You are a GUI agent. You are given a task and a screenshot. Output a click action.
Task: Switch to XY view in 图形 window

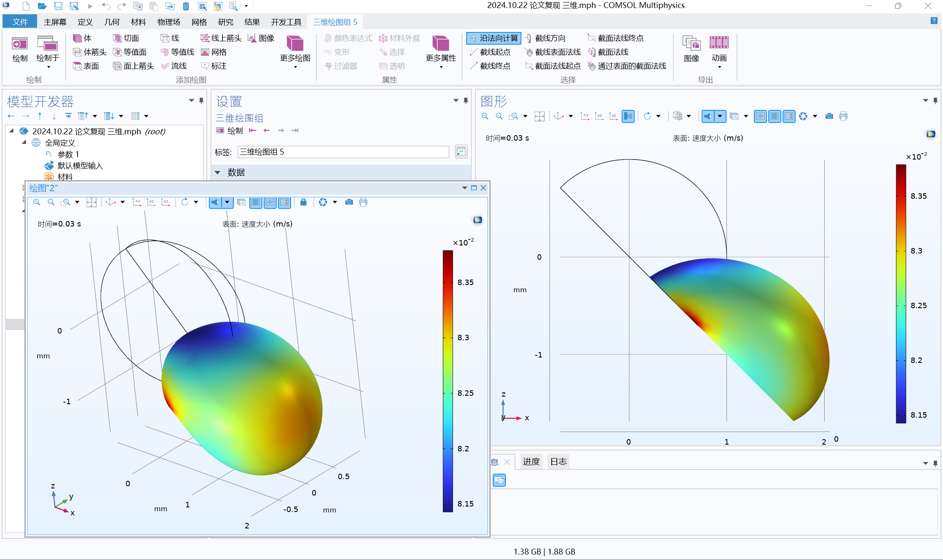pos(585,116)
